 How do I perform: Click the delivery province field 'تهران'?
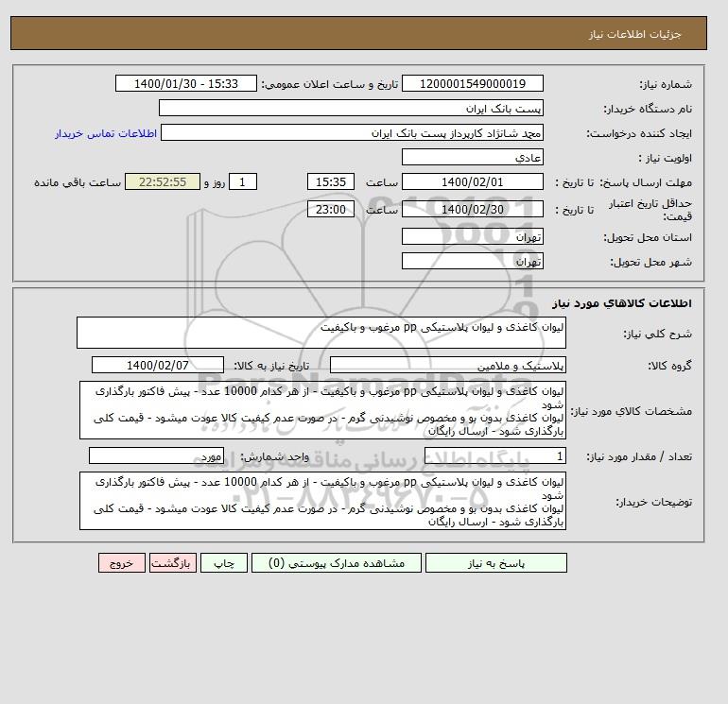(x=472, y=236)
